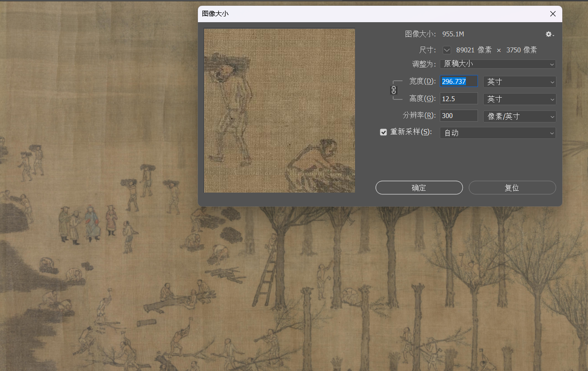
Task: Open the 调整为 preset dropdown
Action: [497, 64]
